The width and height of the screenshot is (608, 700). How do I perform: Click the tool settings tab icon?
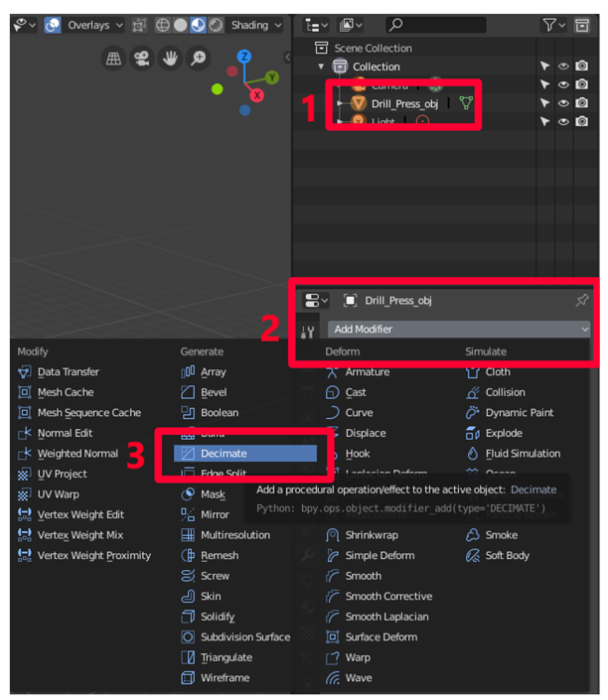coord(307,332)
